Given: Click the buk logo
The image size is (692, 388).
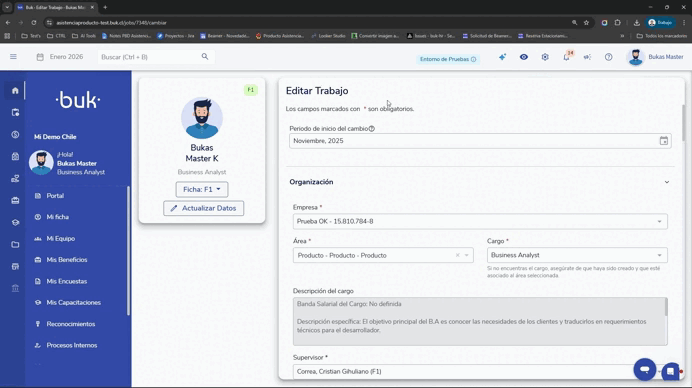Looking at the screenshot, I should tap(78, 100).
